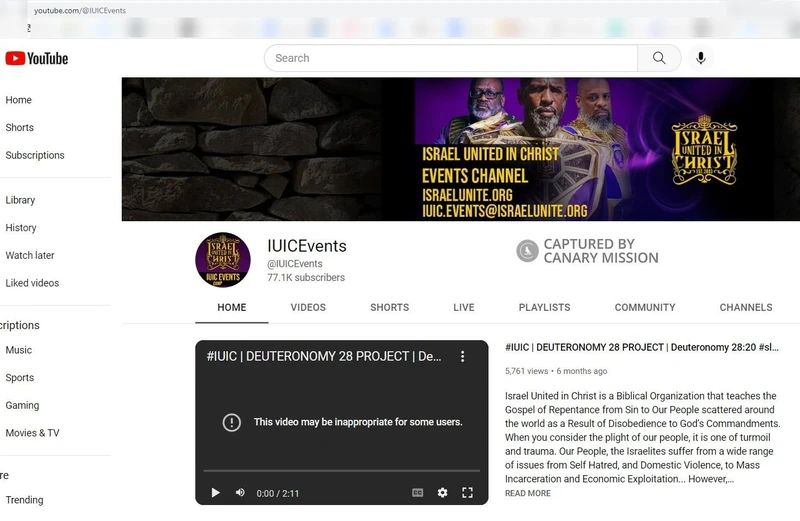Screen dimensions: 800x521
Task: Open History in the sidebar
Action: coord(20,228)
